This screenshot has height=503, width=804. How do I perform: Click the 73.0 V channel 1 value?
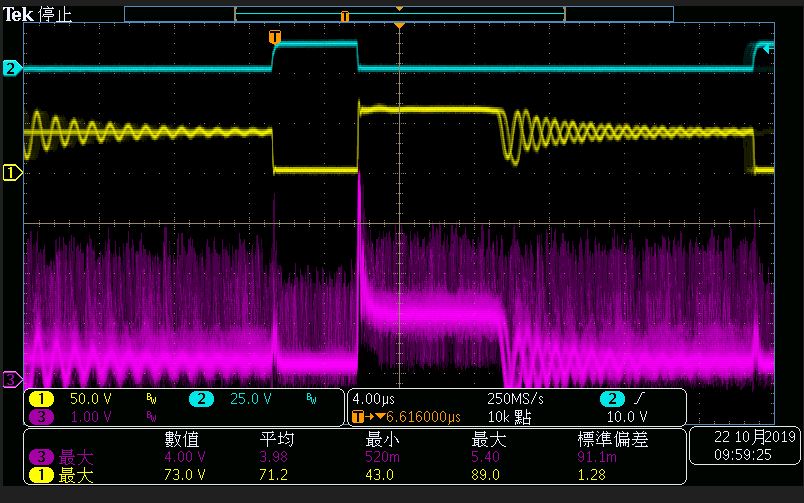pyautogui.click(x=185, y=475)
